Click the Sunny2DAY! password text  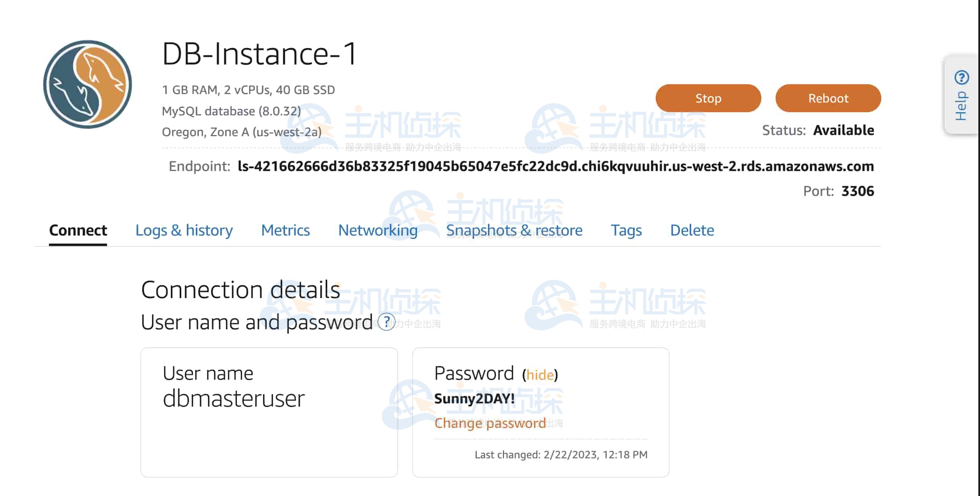[474, 399]
